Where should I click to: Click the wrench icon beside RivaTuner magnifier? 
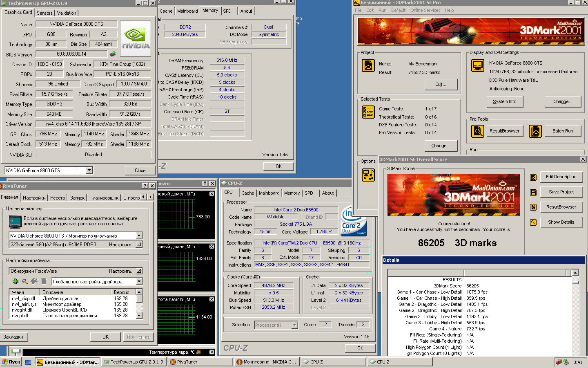[x=34, y=281]
